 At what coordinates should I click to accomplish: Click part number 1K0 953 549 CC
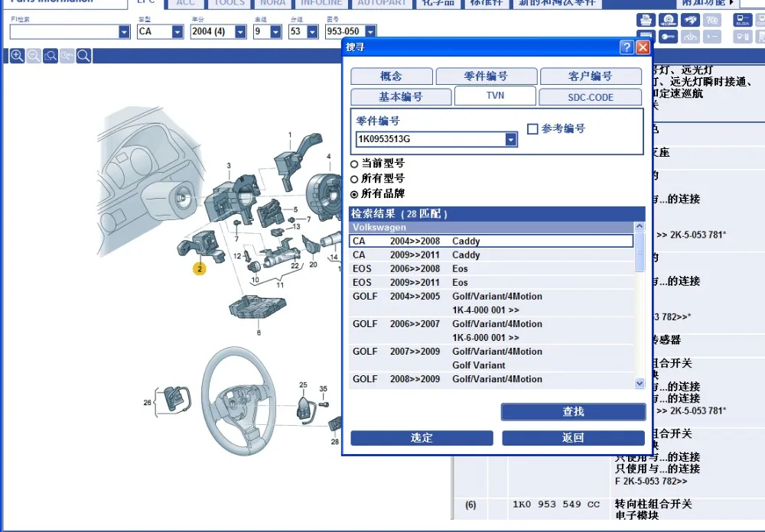[555, 504]
